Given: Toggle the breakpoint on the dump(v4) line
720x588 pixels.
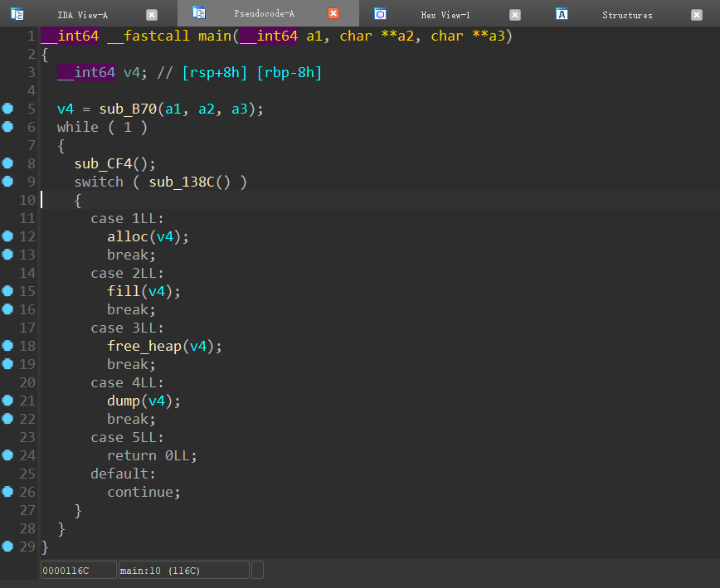Looking at the screenshot, I should pyautogui.click(x=7, y=401).
